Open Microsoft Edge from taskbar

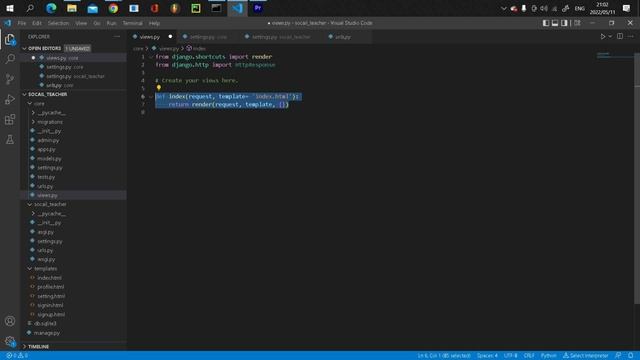51,8
